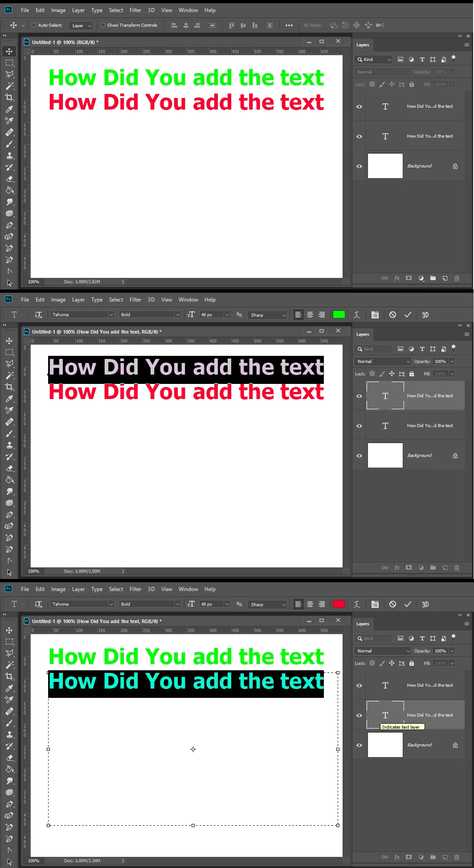474x868 pixels.
Task: Click the Type filter icon in top window's Layers panel
Action: [x=422, y=59]
